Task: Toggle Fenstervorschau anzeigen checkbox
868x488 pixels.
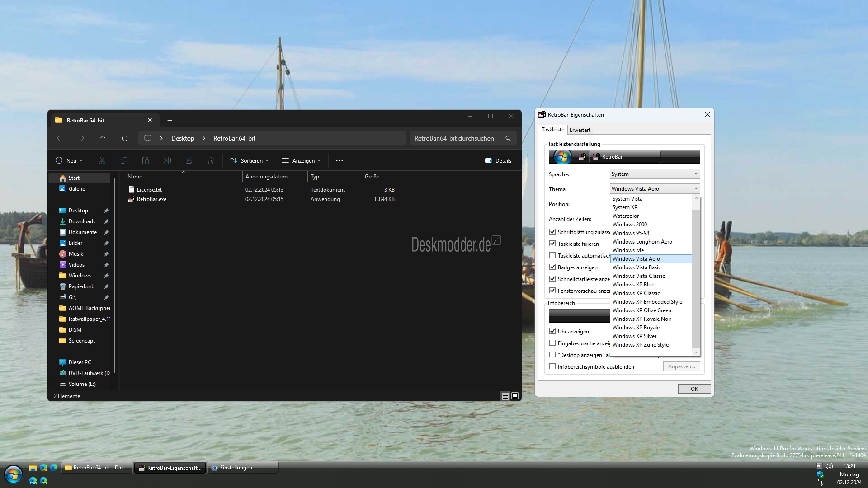Action: [x=552, y=291]
